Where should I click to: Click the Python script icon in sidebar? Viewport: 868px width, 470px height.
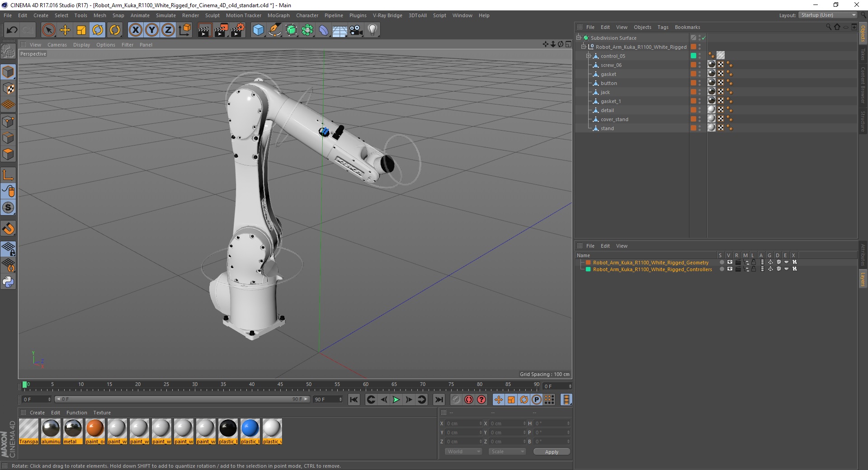(x=8, y=282)
